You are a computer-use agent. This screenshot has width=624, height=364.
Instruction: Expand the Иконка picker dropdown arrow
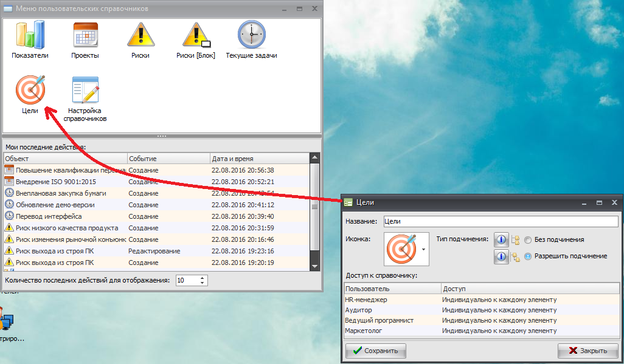click(x=423, y=249)
